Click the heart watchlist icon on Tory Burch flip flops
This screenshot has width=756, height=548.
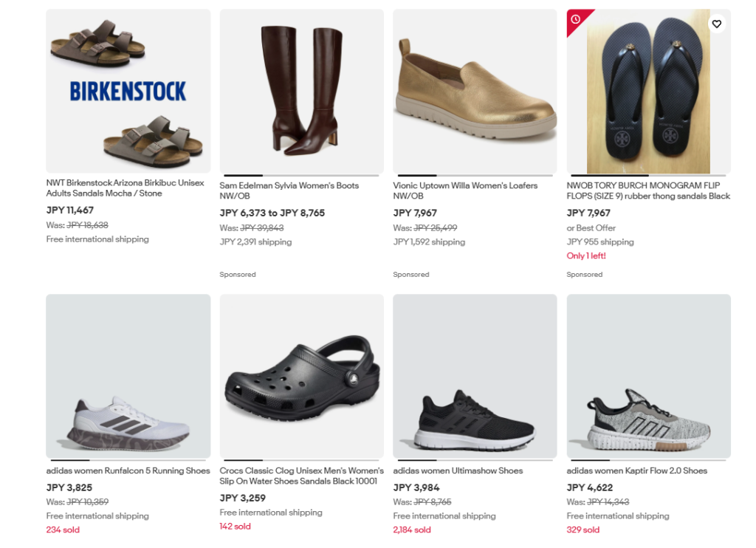click(x=717, y=24)
